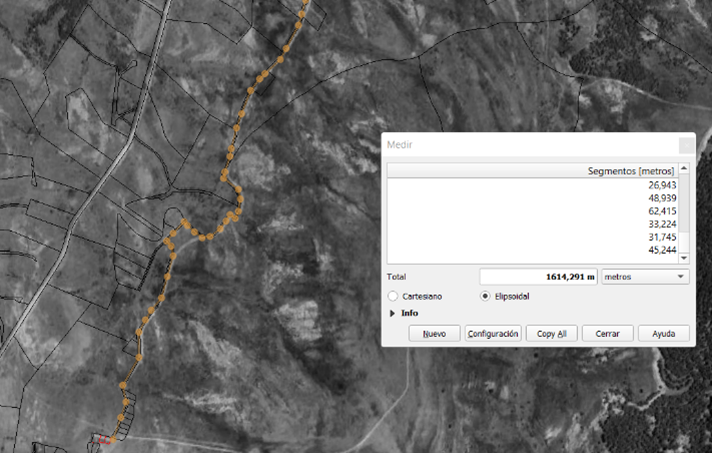
Task: Expand the Info section
Action: coord(392,313)
